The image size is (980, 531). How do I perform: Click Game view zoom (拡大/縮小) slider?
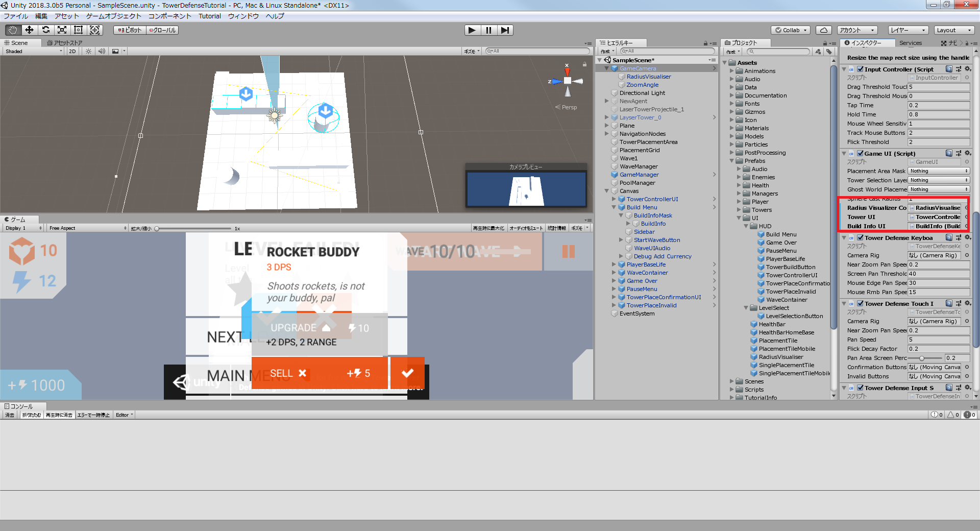coord(194,228)
